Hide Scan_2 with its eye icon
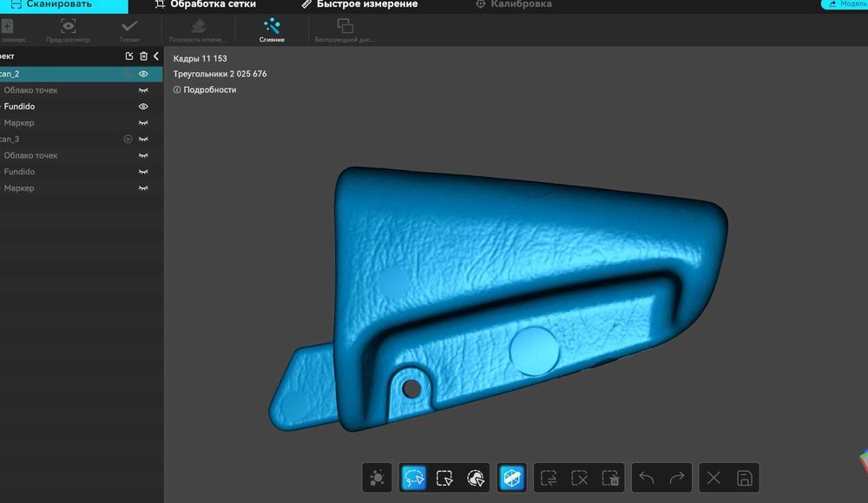868x503 pixels. 143,74
